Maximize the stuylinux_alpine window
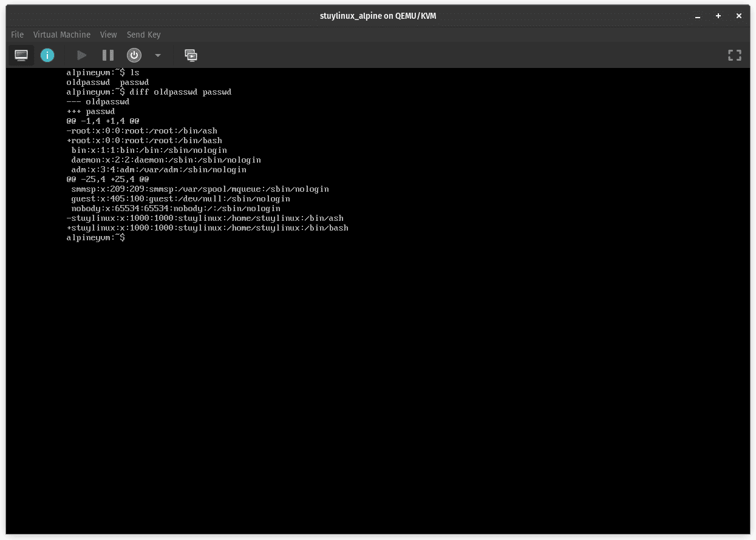 pos(718,16)
